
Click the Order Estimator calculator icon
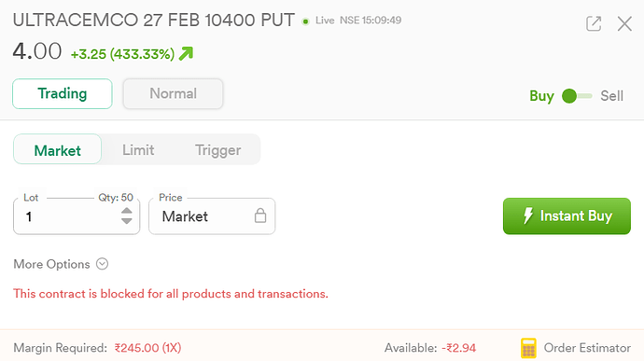pos(528,348)
